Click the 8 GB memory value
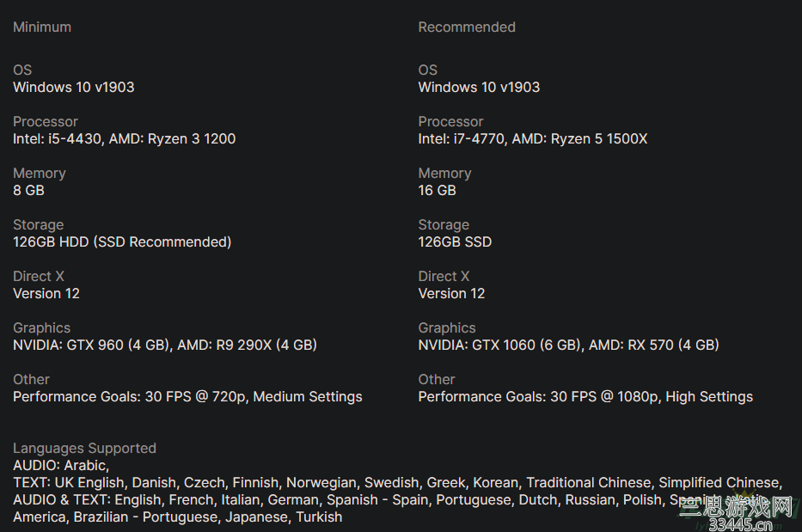802x532 pixels. (x=28, y=190)
